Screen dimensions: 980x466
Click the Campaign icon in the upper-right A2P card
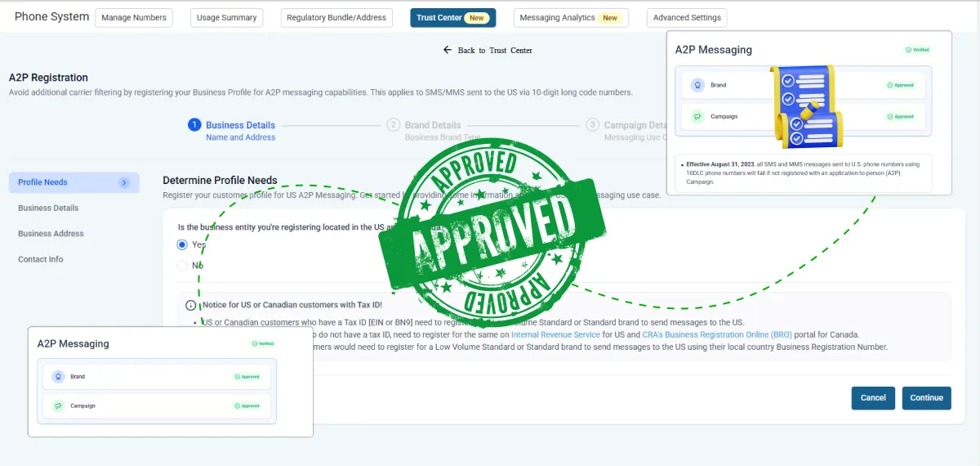[697, 116]
